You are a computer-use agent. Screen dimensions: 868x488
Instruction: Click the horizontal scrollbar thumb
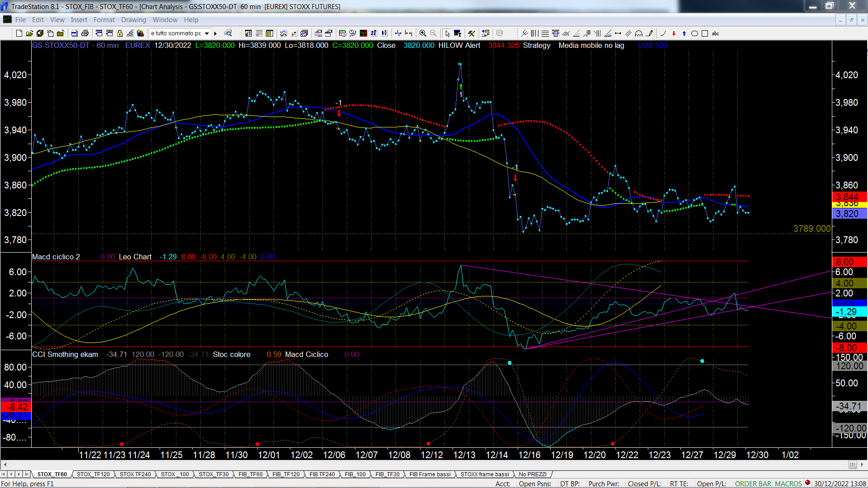point(853,465)
